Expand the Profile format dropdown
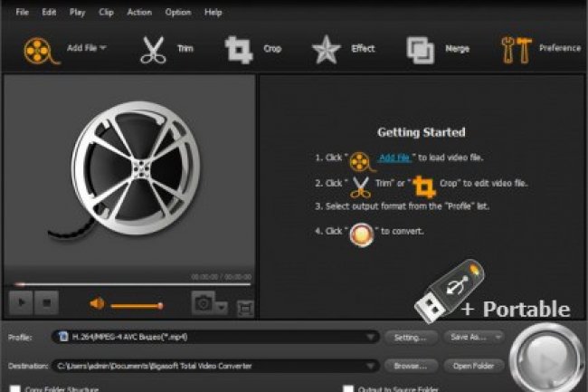This screenshot has height=392, width=588. [369, 337]
